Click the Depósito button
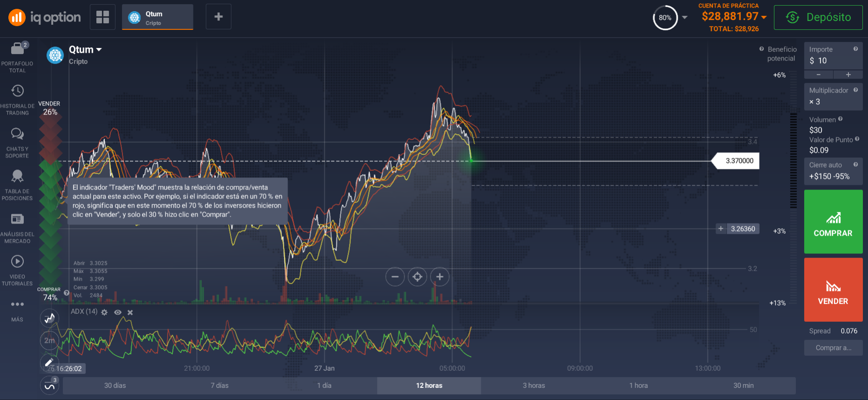This screenshot has width=868, height=400. click(818, 18)
